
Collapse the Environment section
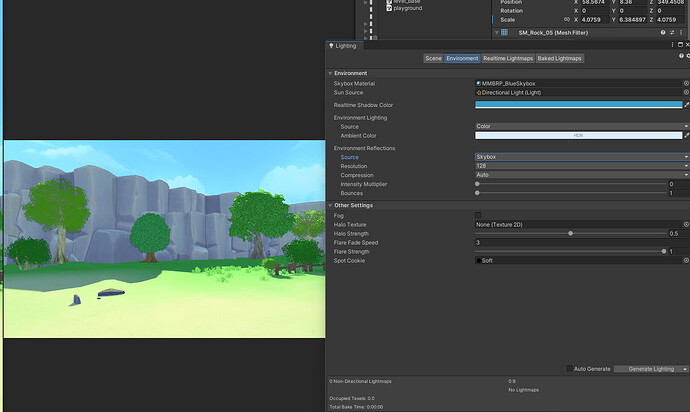pyautogui.click(x=330, y=73)
